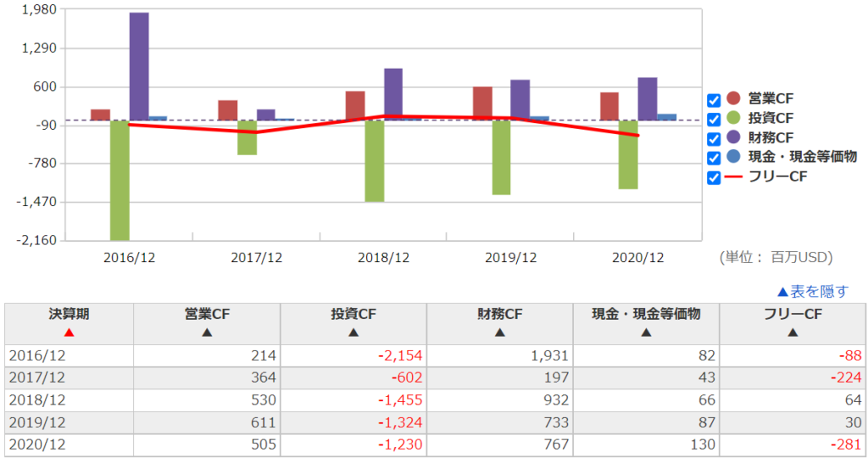Select the 2017/12 table row cell
This screenshot has width=868, height=458.
(69, 377)
